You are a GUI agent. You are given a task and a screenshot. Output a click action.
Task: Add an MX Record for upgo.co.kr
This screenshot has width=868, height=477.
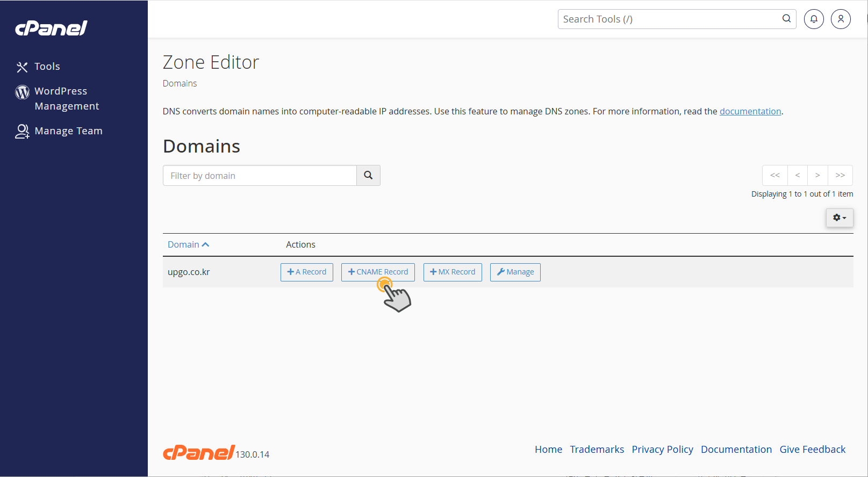[453, 272]
